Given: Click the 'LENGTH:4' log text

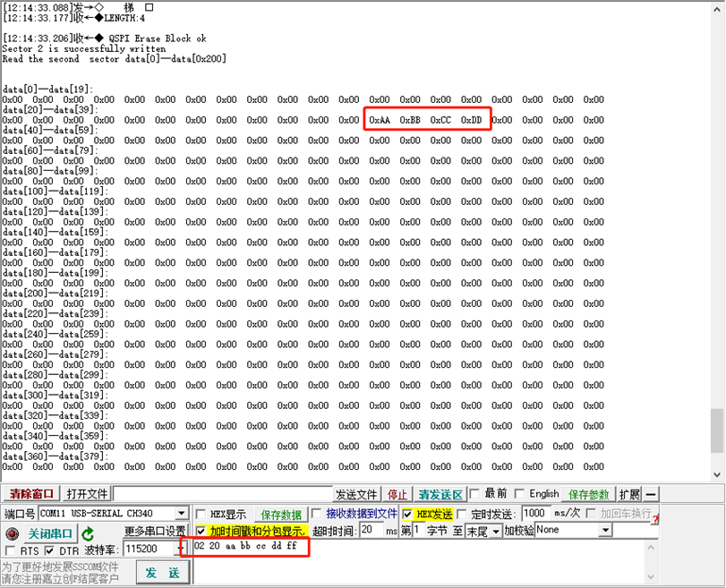Looking at the screenshot, I should (x=124, y=18).
